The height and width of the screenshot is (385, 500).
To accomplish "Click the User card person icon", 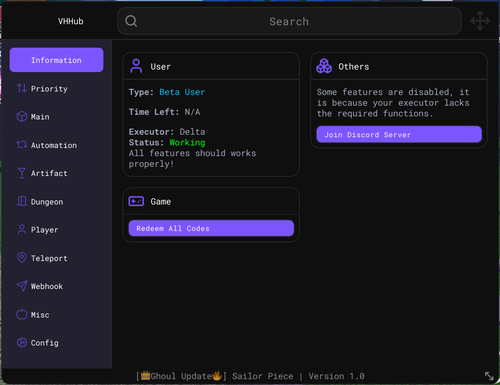I will tap(136, 66).
